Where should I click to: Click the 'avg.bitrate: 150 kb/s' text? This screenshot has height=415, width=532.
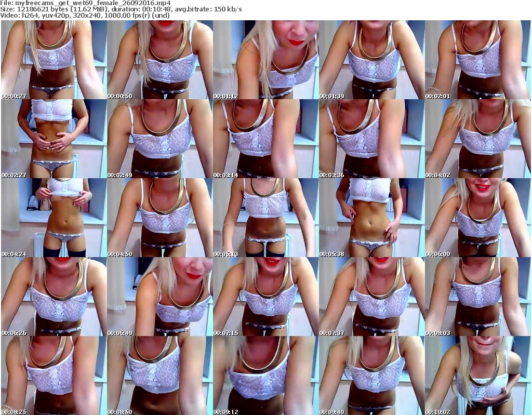[x=209, y=9]
